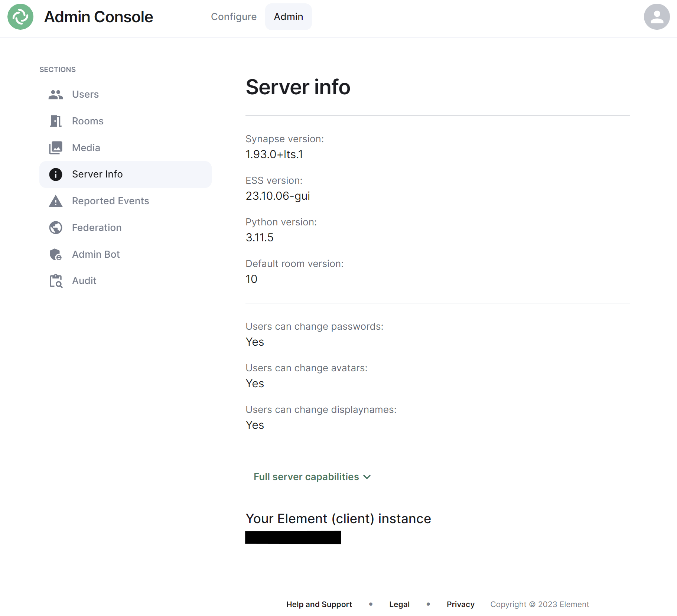
Task: Click the Python version label
Action: click(281, 222)
